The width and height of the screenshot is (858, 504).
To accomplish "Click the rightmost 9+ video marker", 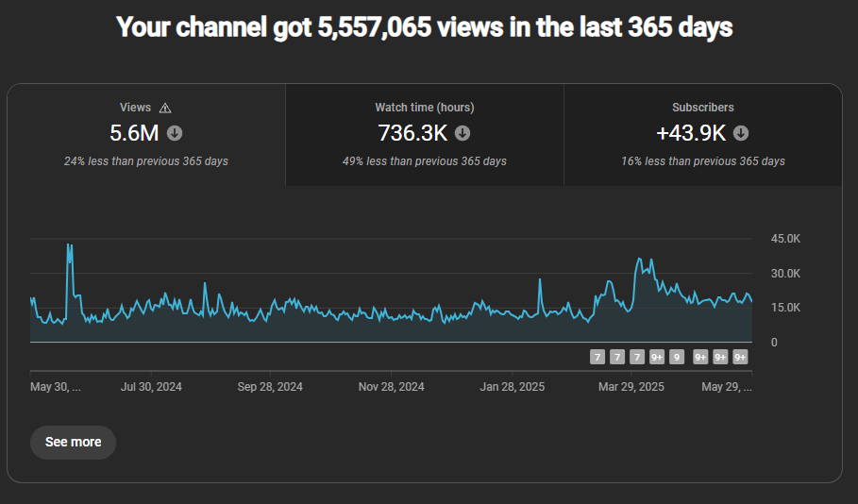I will tap(740, 358).
